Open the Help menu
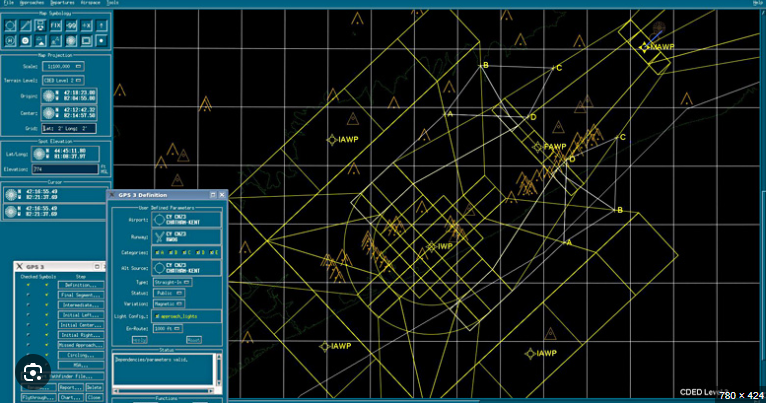The image size is (766, 403). click(757, 2)
